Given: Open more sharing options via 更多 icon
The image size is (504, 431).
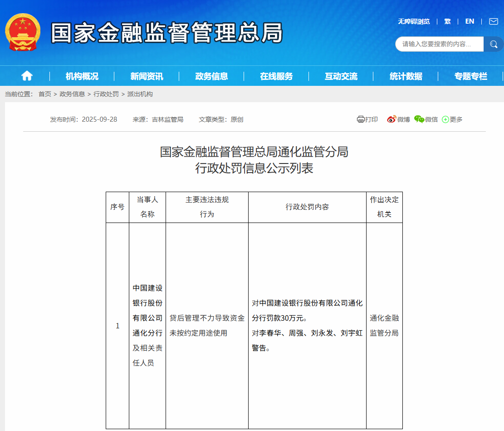Looking at the screenshot, I should pyautogui.click(x=452, y=119).
